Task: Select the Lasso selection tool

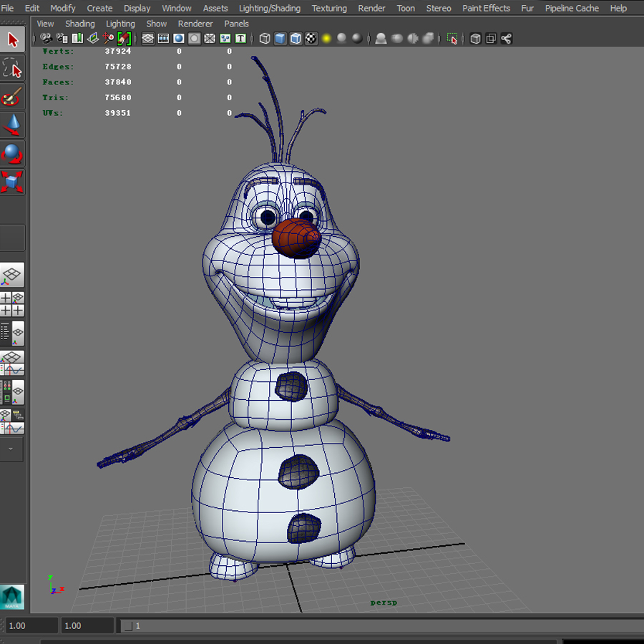Action: coord(12,69)
